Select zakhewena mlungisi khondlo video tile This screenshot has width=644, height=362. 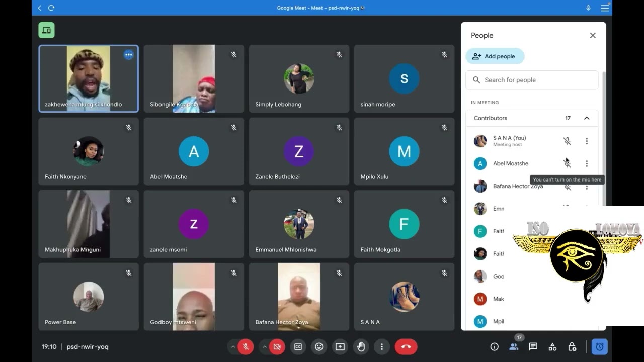click(x=89, y=78)
